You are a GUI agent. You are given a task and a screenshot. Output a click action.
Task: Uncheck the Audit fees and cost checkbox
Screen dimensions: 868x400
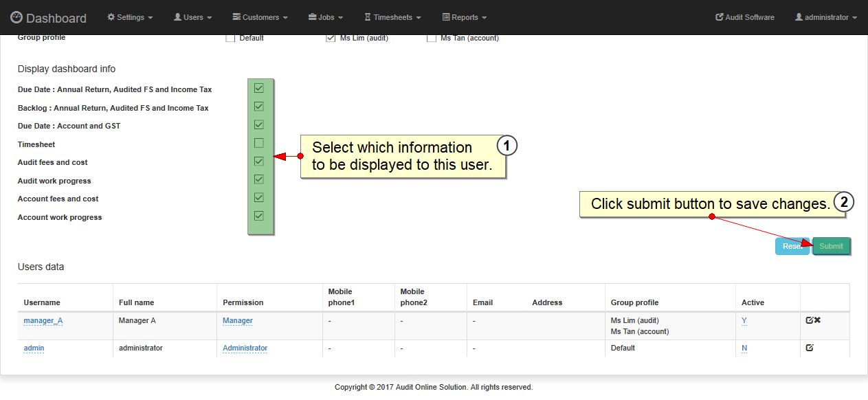(x=259, y=162)
